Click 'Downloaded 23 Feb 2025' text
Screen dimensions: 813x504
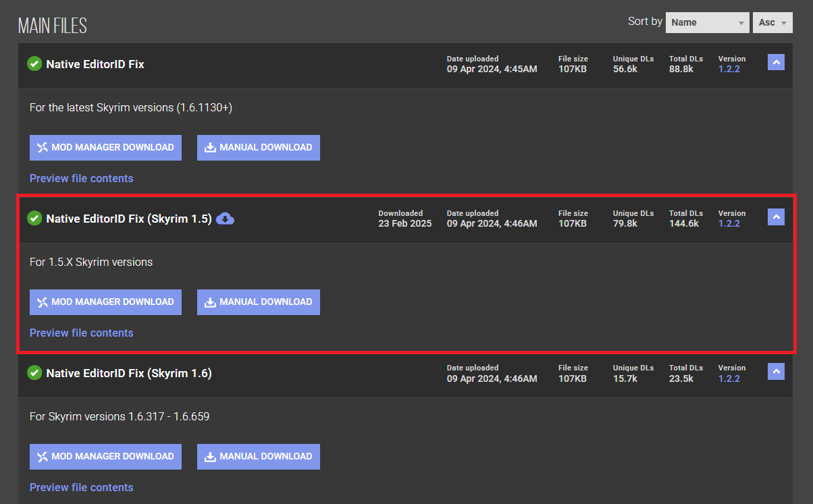click(404, 219)
